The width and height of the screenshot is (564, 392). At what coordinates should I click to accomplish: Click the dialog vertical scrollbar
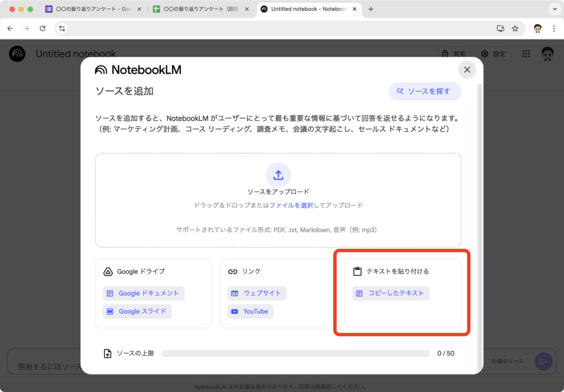[479, 227]
